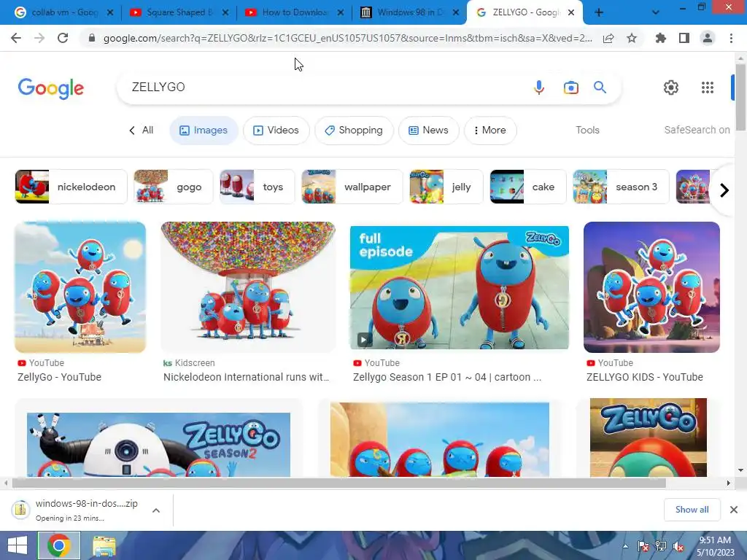Open a new tab with the plus icon
The image size is (747, 560).
pos(599,12)
